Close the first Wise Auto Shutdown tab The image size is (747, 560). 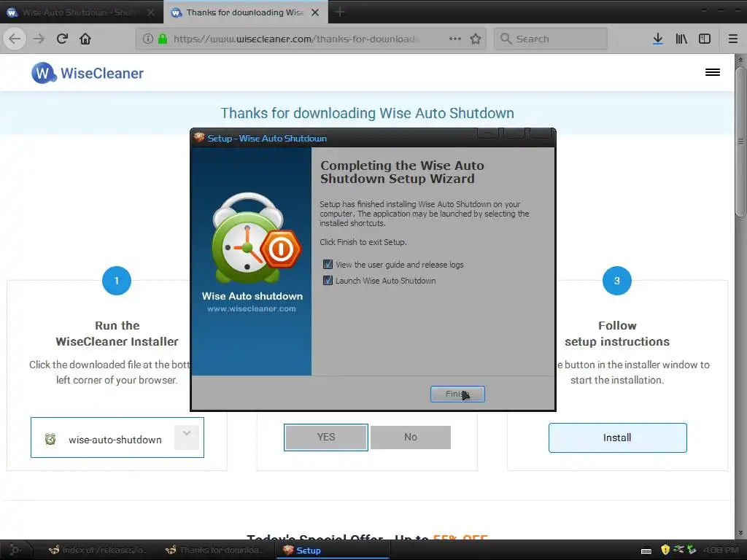[x=150, y=12]
